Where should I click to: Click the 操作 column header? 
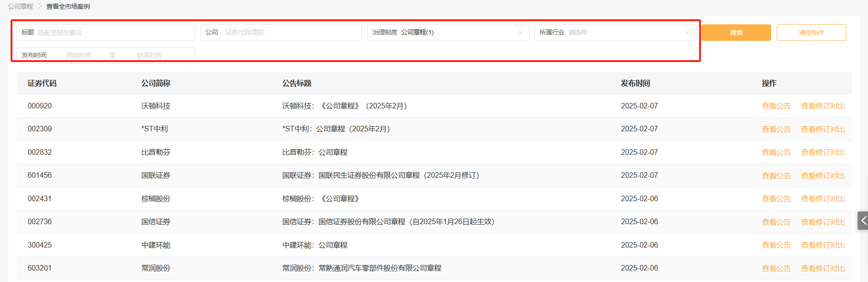coord(769,83)
